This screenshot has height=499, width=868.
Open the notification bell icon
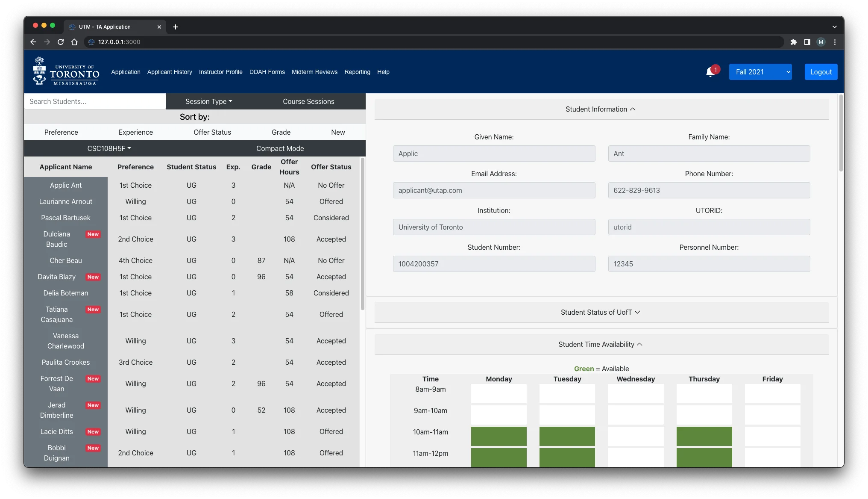pyautogui.click(x=710, y=72)
